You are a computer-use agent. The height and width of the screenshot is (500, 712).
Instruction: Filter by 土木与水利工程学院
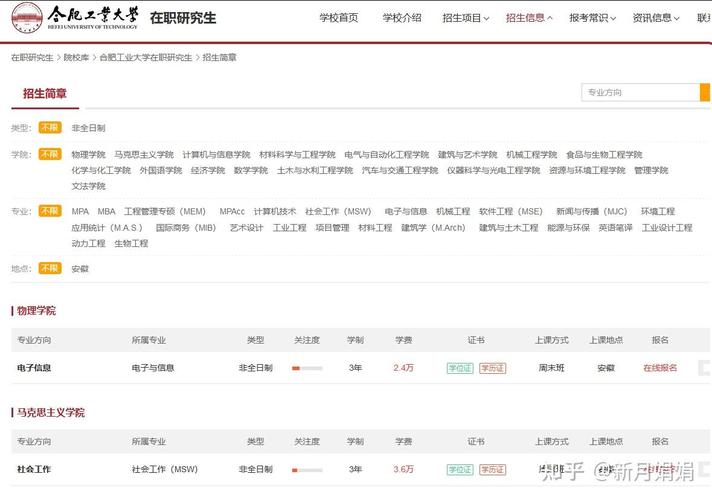pos(315,170)
